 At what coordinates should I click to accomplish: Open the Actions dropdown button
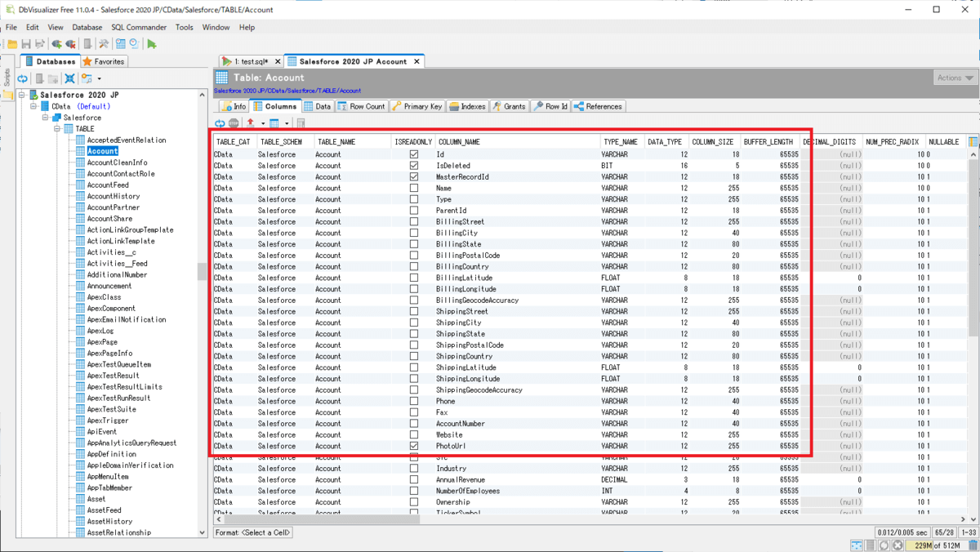point(955,78)
